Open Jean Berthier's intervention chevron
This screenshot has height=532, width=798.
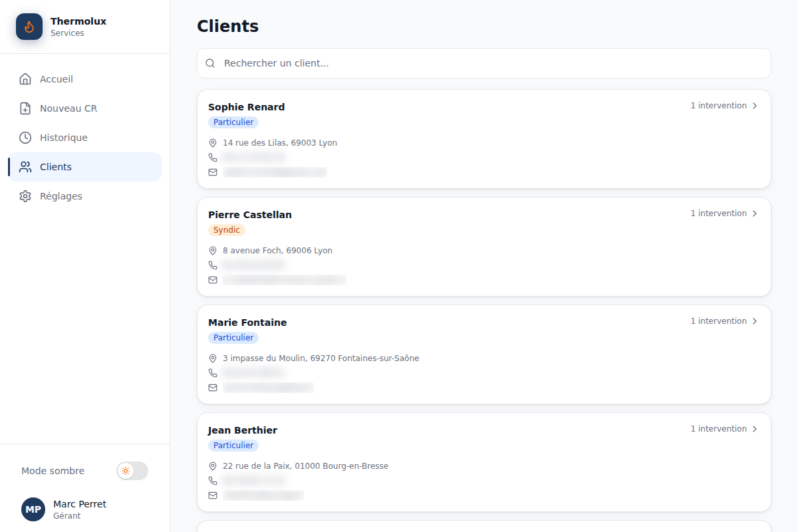(755, 429)
